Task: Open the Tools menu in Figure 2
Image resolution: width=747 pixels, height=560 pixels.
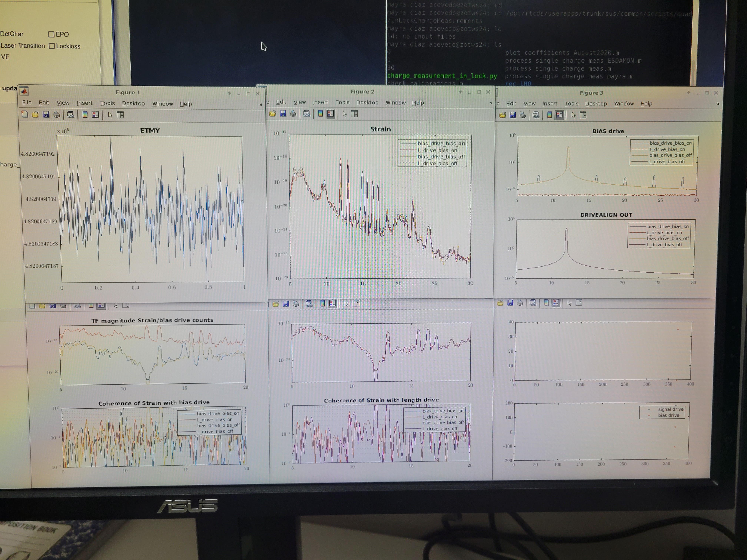Action: point(342,102)
